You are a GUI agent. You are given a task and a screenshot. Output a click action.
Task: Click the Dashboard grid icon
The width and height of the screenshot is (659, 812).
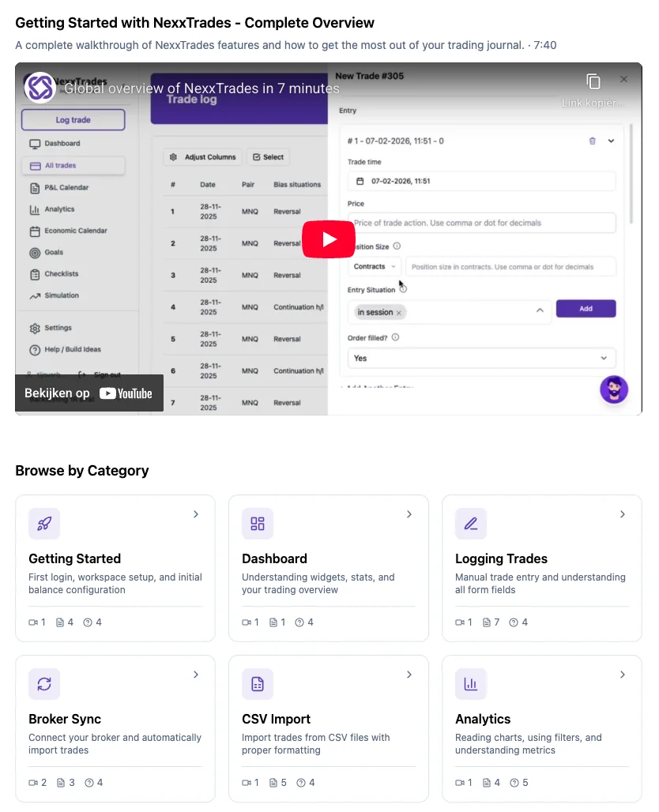click(258, 524)
